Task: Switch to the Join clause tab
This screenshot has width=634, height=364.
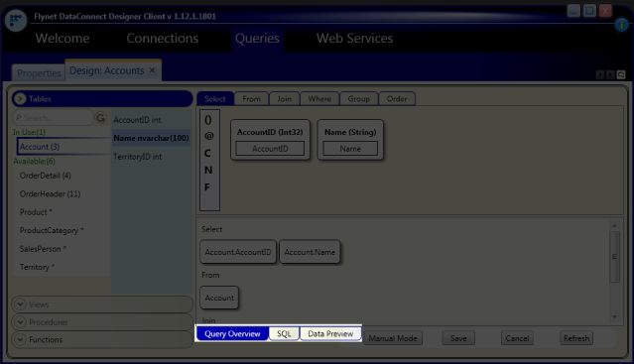Action: (284, 98)
